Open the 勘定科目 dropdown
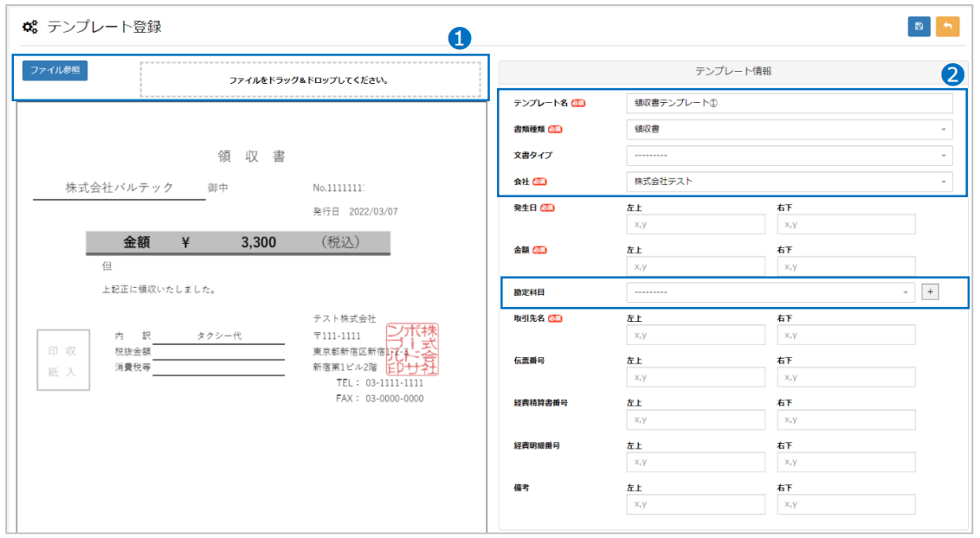The width and height of the screenshot is (980, 538). (x=769, y=291)
